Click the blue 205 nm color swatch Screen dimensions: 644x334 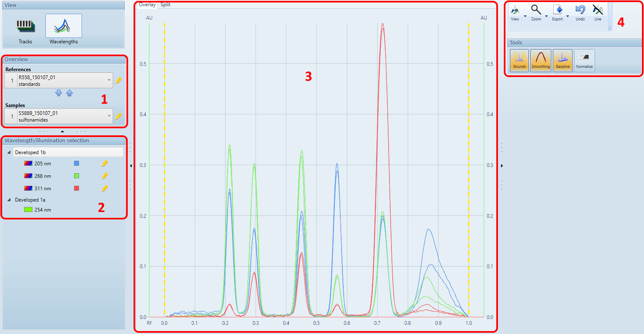[x=77, y=163]
